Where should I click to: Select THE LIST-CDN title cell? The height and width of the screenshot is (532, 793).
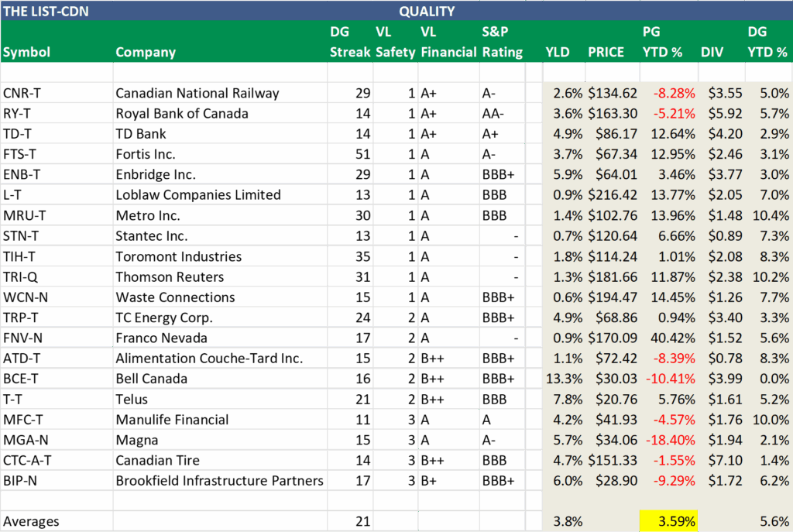click(x=46, y=11)
